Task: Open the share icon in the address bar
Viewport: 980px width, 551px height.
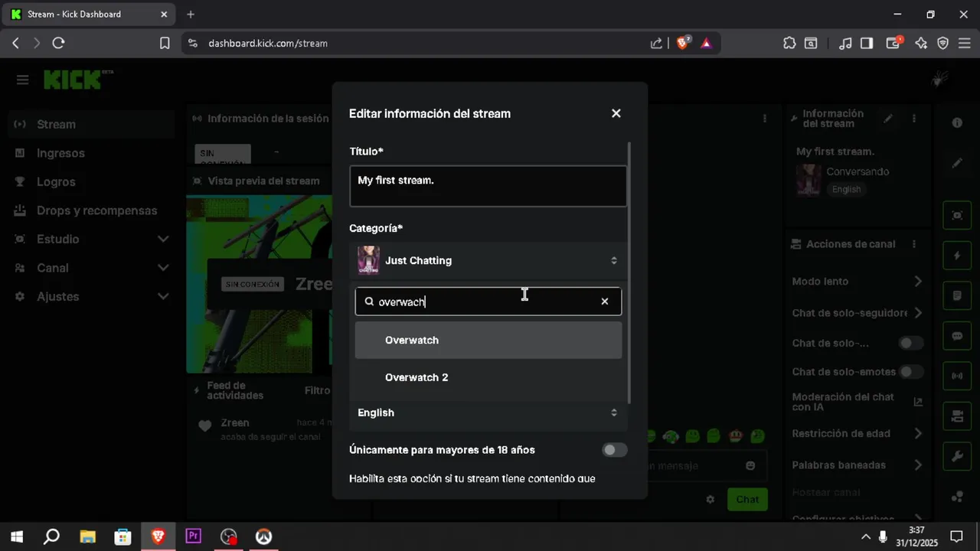Action: click(656, 44)
